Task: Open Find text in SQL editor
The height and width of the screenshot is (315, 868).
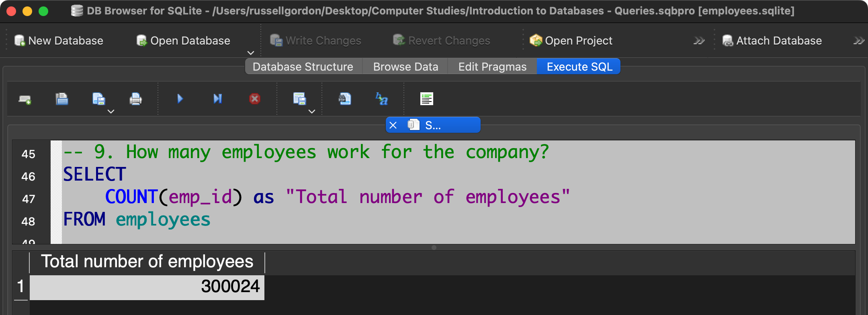Action: tap(345, 99)
